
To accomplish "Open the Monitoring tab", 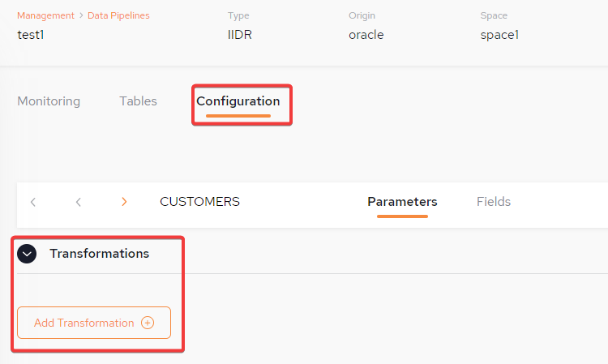I will (49, 101).
